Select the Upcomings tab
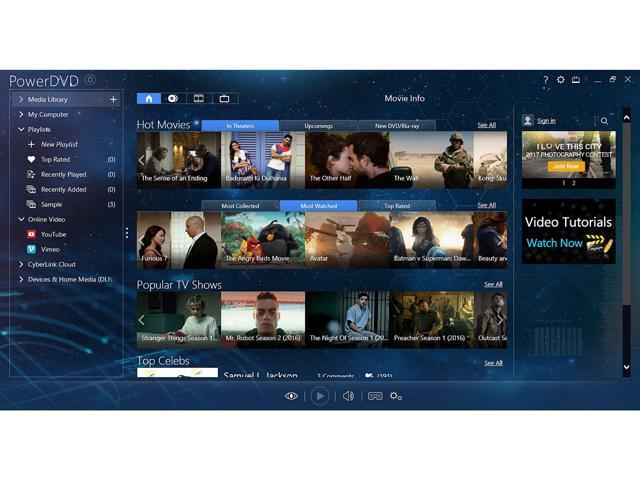 point(318,126)
